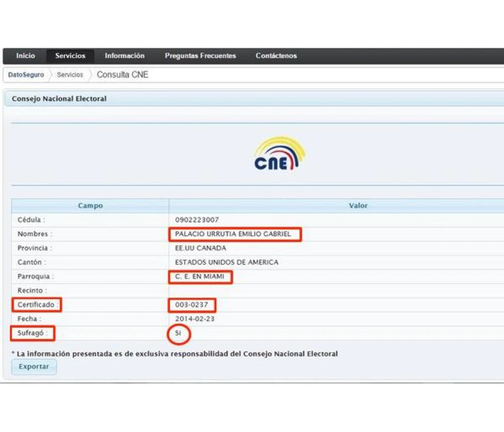
Task: Click the Cédula field label
Action: coord(31,220)
